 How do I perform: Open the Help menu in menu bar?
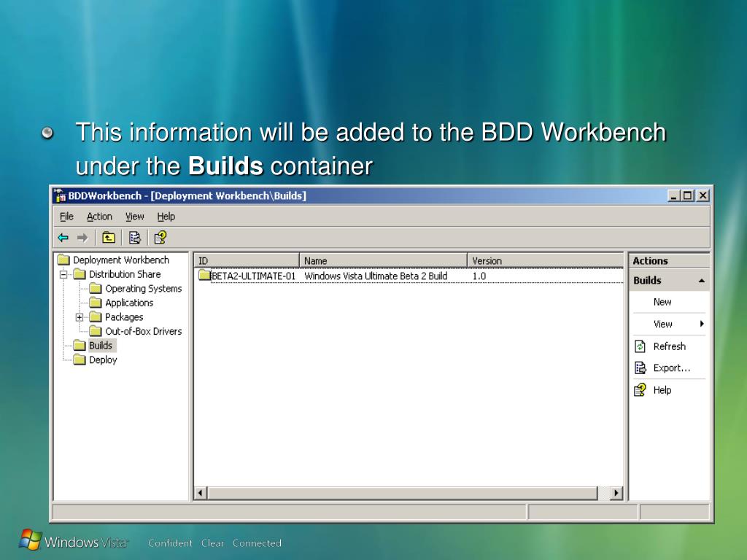(x=166, y=217)
